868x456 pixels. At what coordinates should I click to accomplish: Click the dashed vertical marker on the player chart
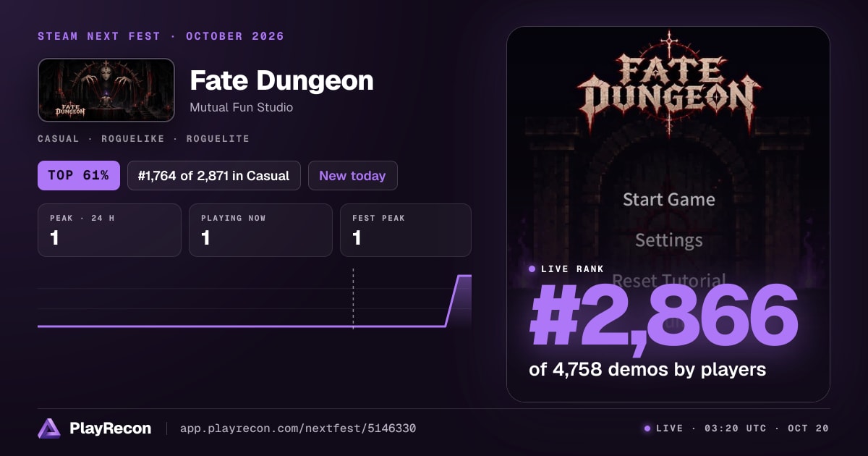[x=353, y=298]
